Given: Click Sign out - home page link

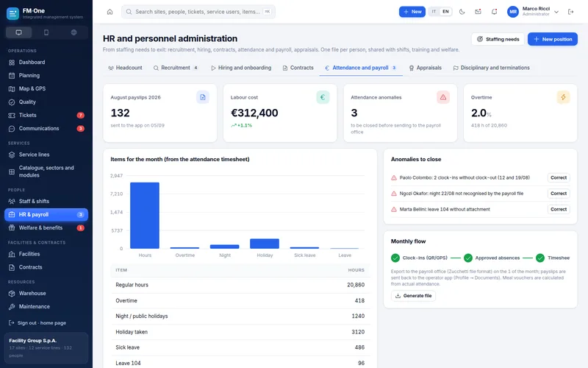Looking at the screenshot, I should pos(37,323).
